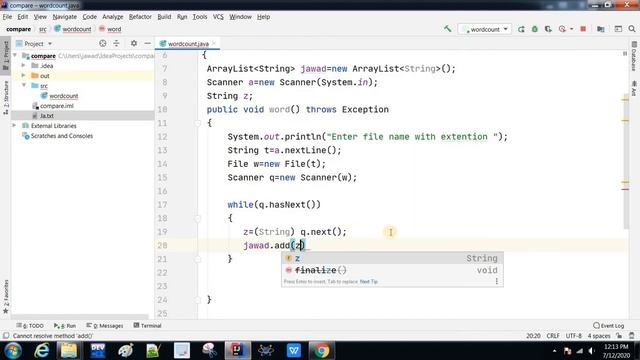Run with coverage icon
Screen dimensions: 640x360
[x=548, y=29]
